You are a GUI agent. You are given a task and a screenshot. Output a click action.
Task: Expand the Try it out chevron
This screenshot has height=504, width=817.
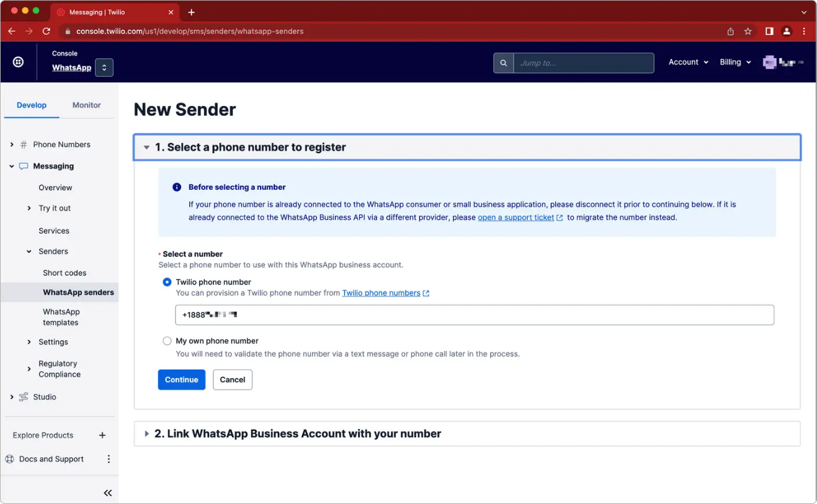[x=29, y=208]
